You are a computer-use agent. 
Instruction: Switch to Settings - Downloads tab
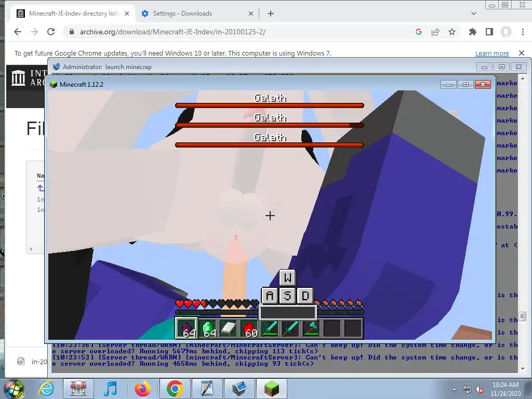(x=197, y=14)
